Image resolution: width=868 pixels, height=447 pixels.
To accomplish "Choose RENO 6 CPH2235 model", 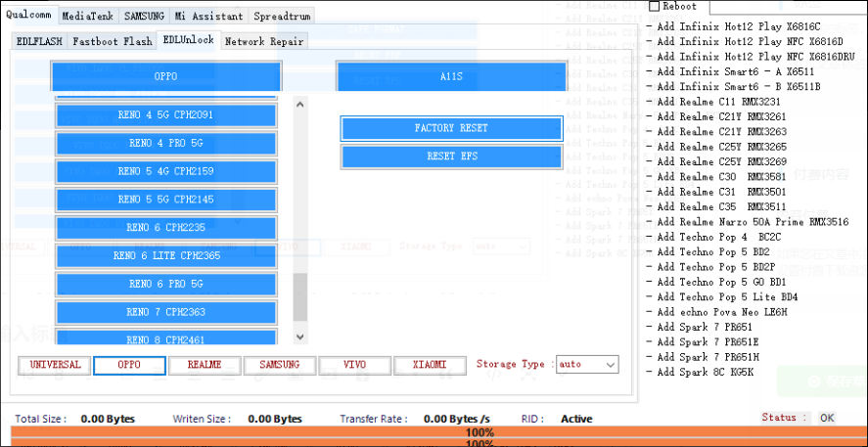I will click(165, 227).
